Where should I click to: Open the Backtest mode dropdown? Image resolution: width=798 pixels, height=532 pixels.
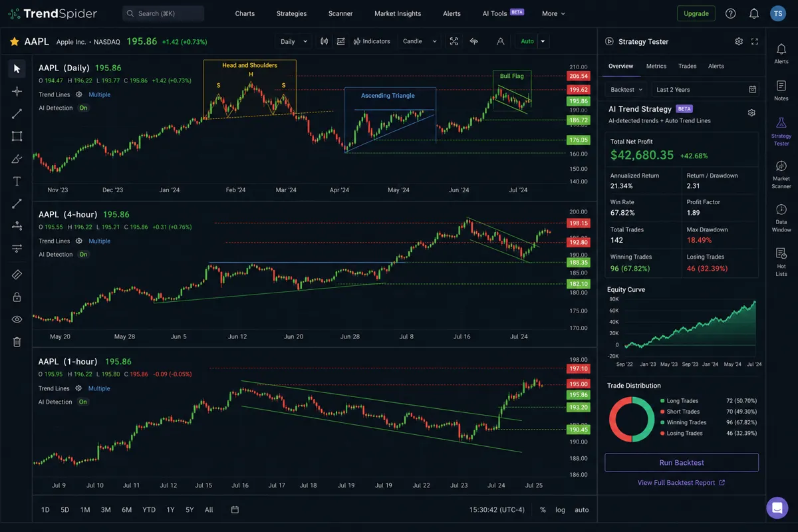627,89
